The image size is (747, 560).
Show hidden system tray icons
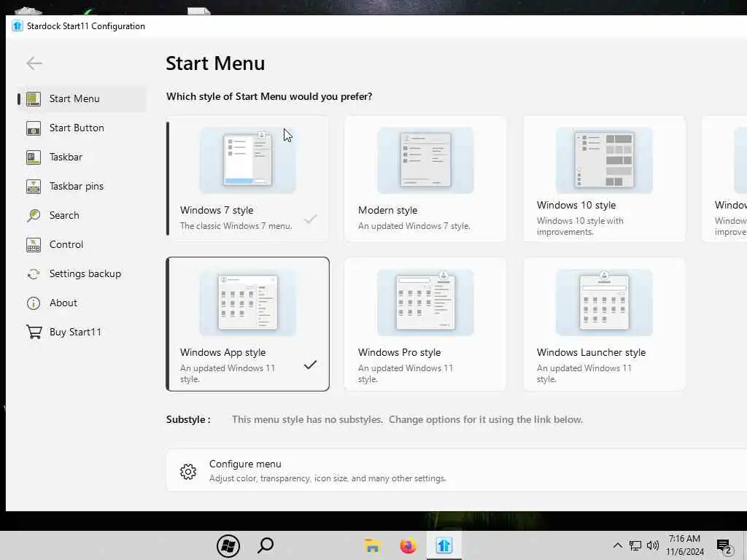coord(617,545)
